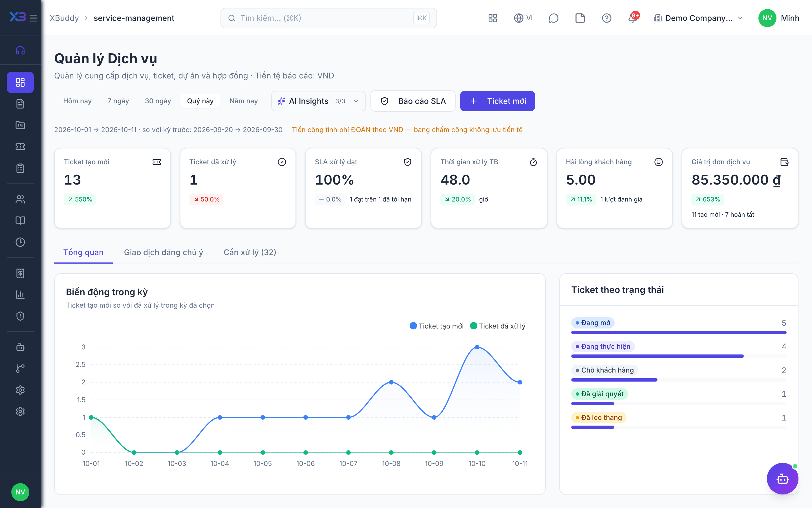The width and height of the screenshot is (812, 508).
Task: Click the Chờ khách hàng progress bar
Action: click(x=679, y=380)
